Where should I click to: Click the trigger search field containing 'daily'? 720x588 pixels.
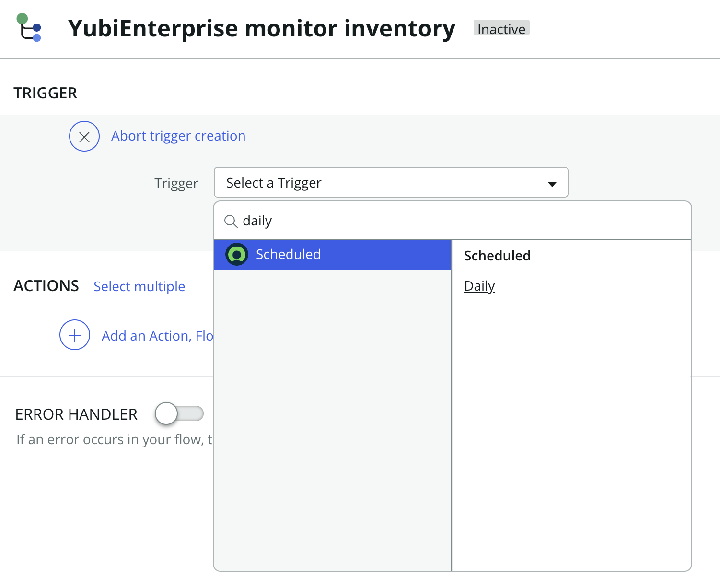[452, 221]
